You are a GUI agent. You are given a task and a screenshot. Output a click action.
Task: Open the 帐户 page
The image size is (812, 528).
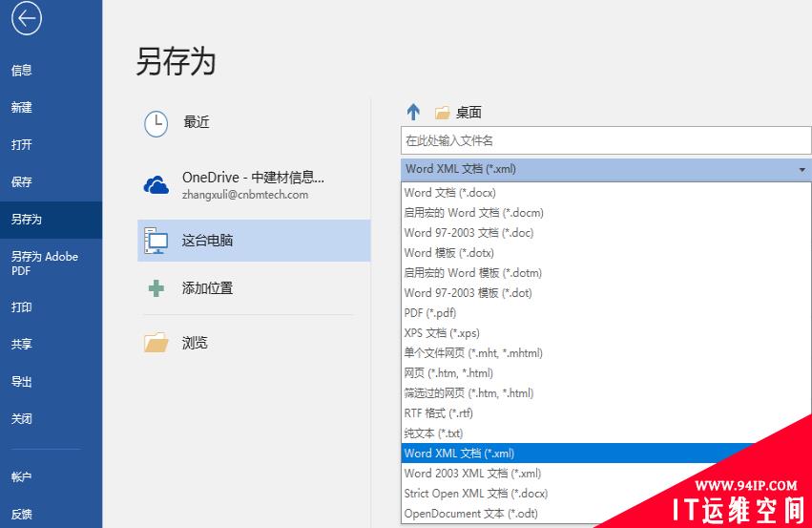pos(51,476)
